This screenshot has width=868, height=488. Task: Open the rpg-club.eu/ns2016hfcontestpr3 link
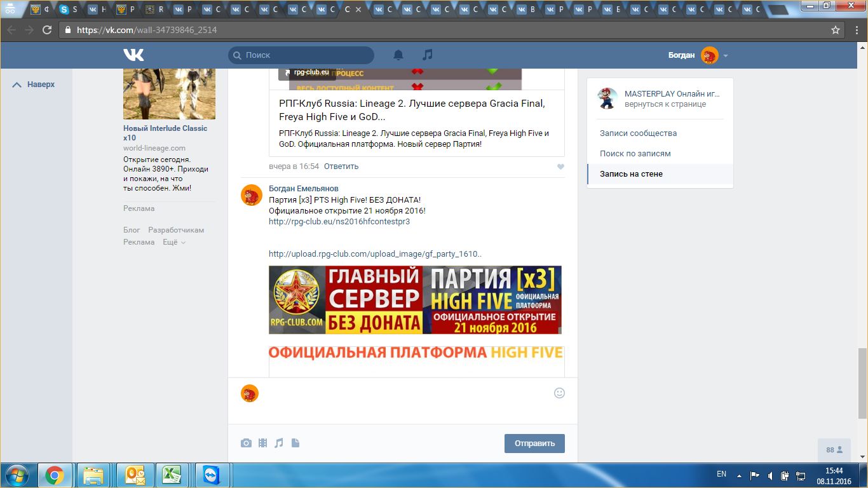point(339,222)
